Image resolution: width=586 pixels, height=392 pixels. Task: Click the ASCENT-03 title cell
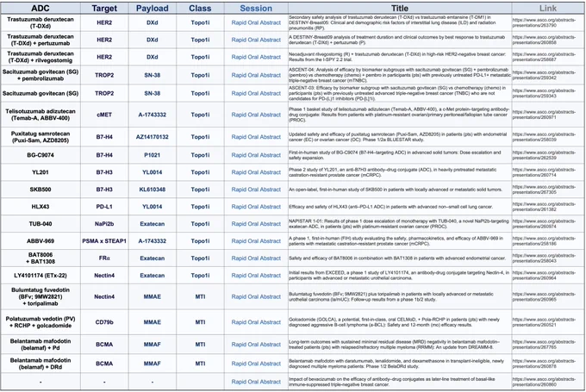(400, 93)
